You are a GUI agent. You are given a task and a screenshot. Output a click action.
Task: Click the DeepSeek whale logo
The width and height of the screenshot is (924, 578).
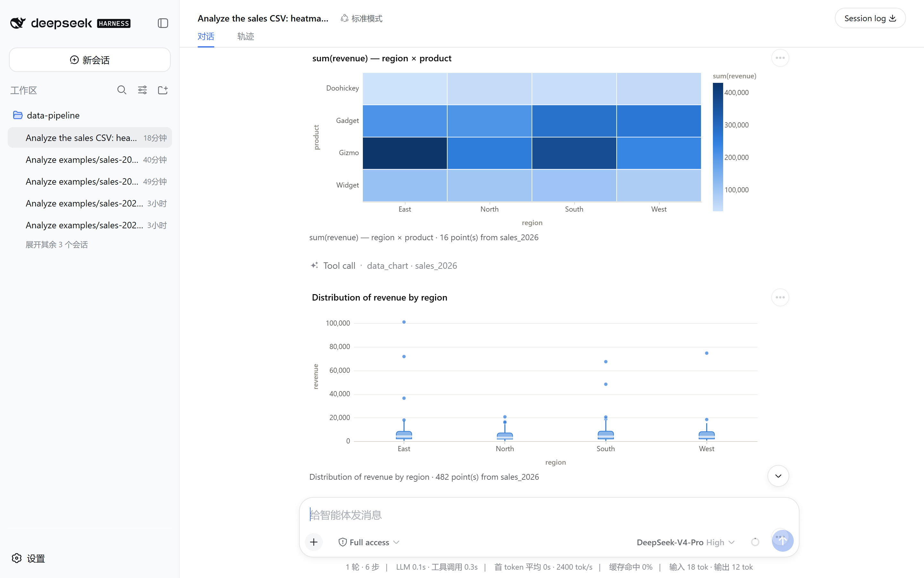(x=18, y=23)
